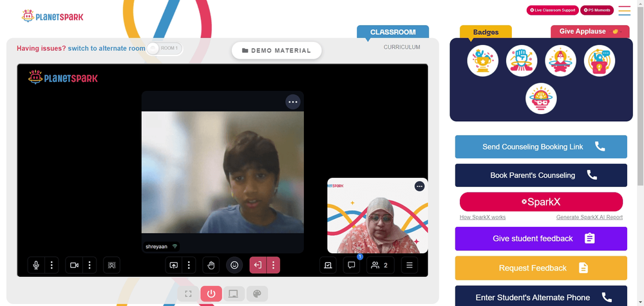Image resolution: width=644 pixels, height=306 pixels.
Task: Toggle the virtual background blur button
Action: point(111,265)
